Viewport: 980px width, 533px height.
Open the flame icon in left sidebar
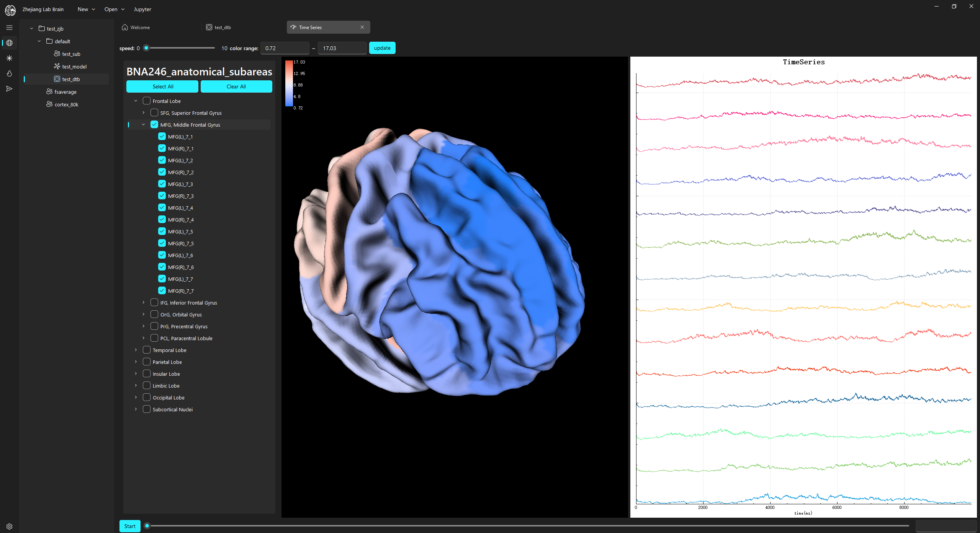9,73
